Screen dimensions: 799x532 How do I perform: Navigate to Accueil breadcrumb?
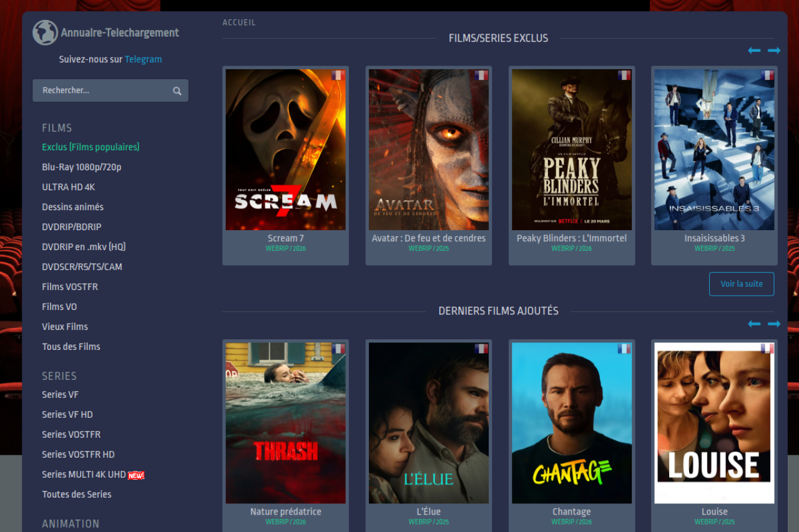coord(239,22)
